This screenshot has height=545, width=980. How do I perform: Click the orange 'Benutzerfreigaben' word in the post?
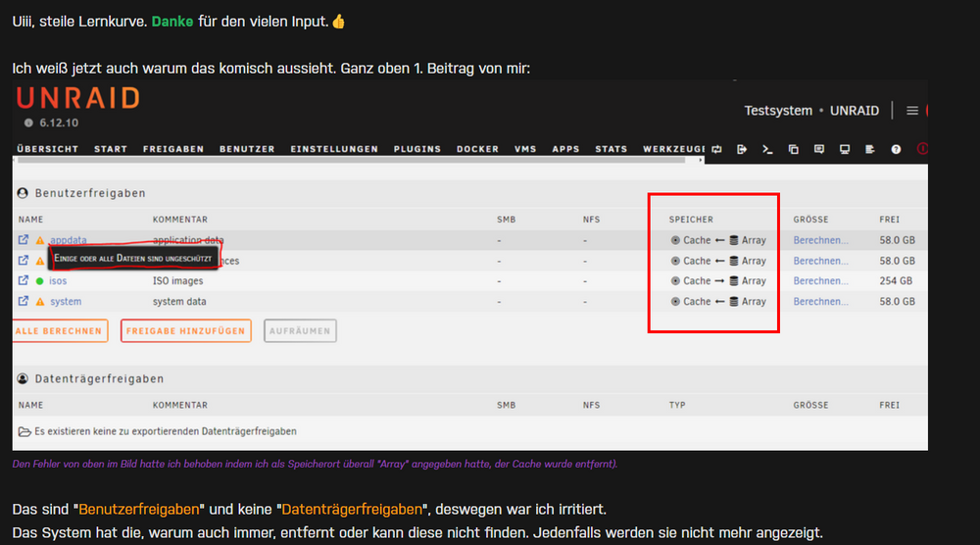[139, 510]
